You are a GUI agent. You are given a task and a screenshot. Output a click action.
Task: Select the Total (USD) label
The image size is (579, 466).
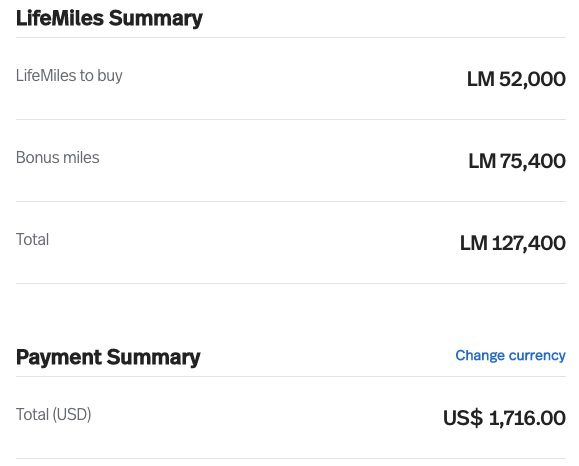point(54,414)
